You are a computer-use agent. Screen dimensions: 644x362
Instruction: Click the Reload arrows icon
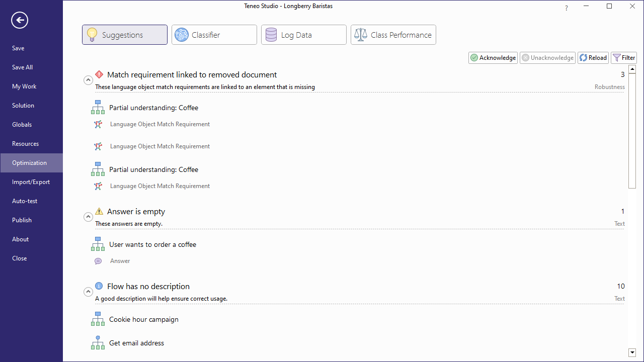pyautogui.click(x=584, y=58)
